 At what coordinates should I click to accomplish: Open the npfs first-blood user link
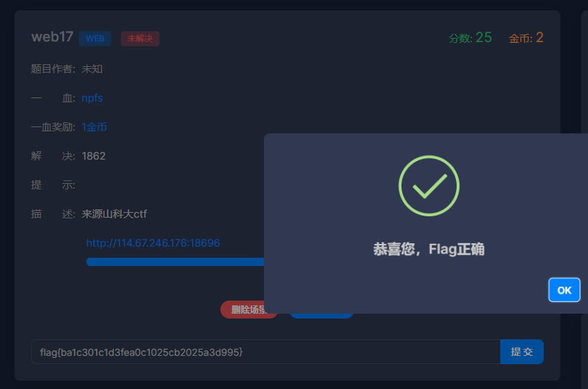click(x=93, y=98)
